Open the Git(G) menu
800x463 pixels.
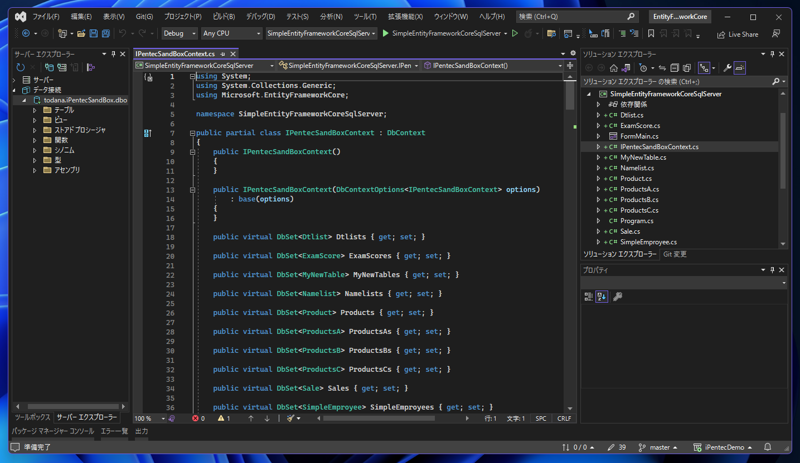(144, 16)
